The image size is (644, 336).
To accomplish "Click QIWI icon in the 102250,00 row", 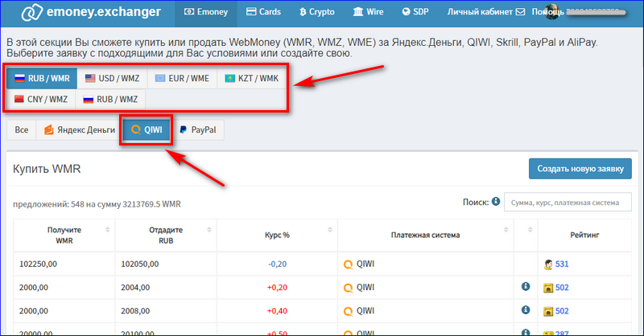I will 349,264.
